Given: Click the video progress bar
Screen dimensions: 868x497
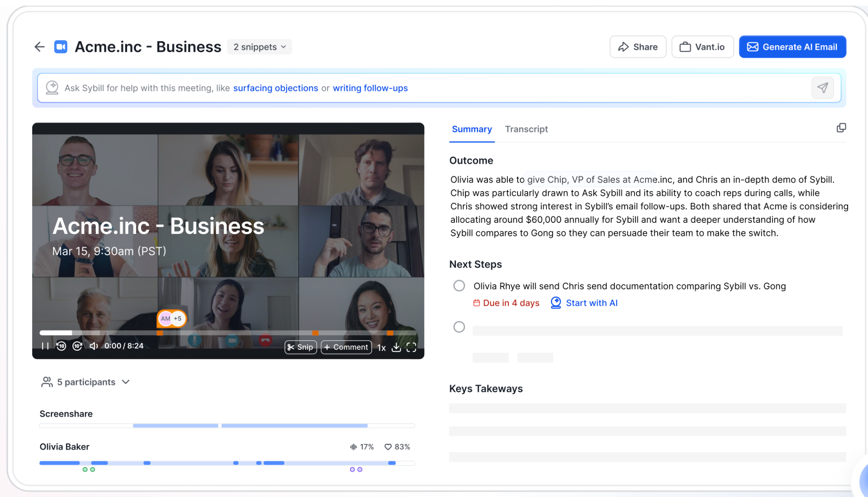Looking at the screenshot, I should click(228, 333).
